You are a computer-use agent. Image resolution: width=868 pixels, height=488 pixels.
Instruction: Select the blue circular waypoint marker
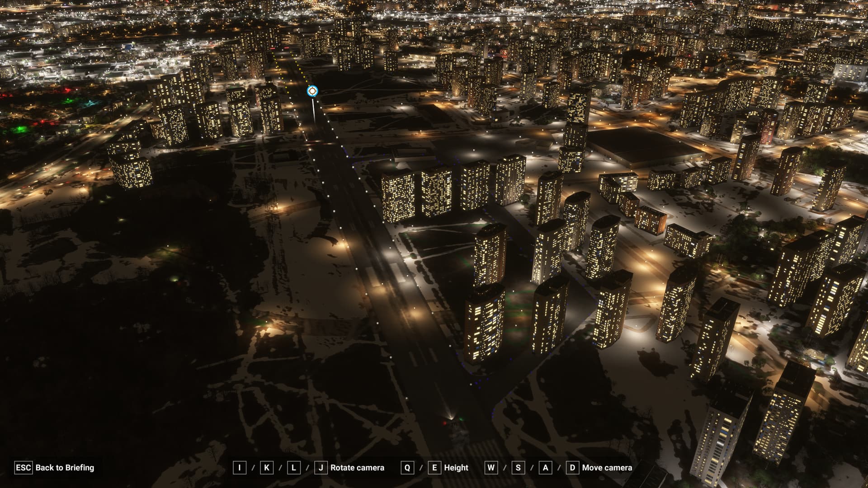pos(312,91)
